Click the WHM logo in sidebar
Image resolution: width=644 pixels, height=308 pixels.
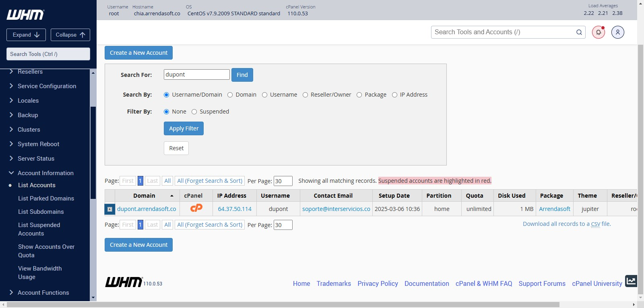pyautogui.click(x=25, y=15)
